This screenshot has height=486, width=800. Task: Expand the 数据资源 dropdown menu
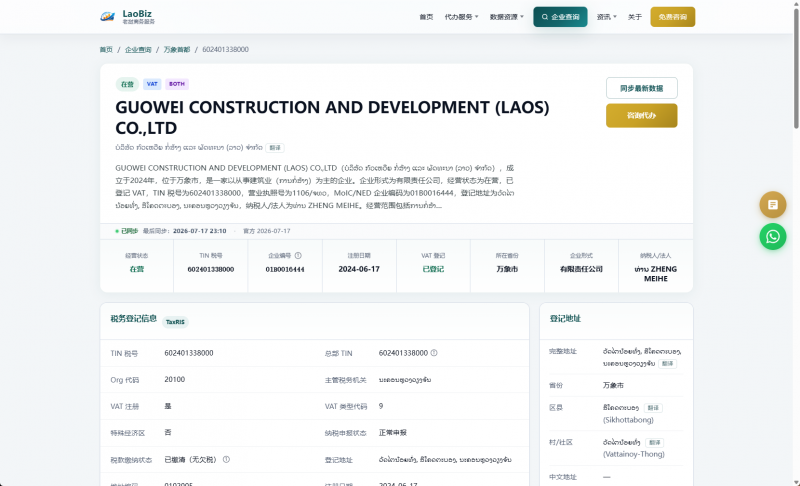point(506,17)
